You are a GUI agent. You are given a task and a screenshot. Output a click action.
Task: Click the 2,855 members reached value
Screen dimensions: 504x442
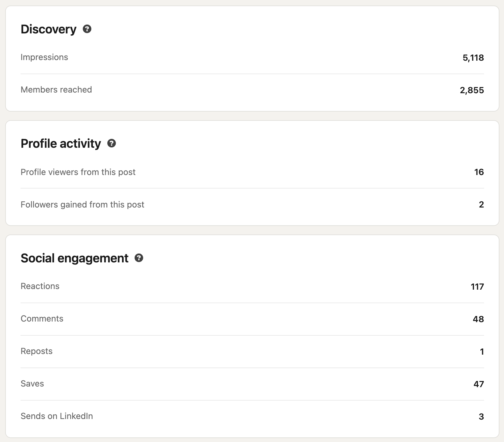[x=472, y=90]
